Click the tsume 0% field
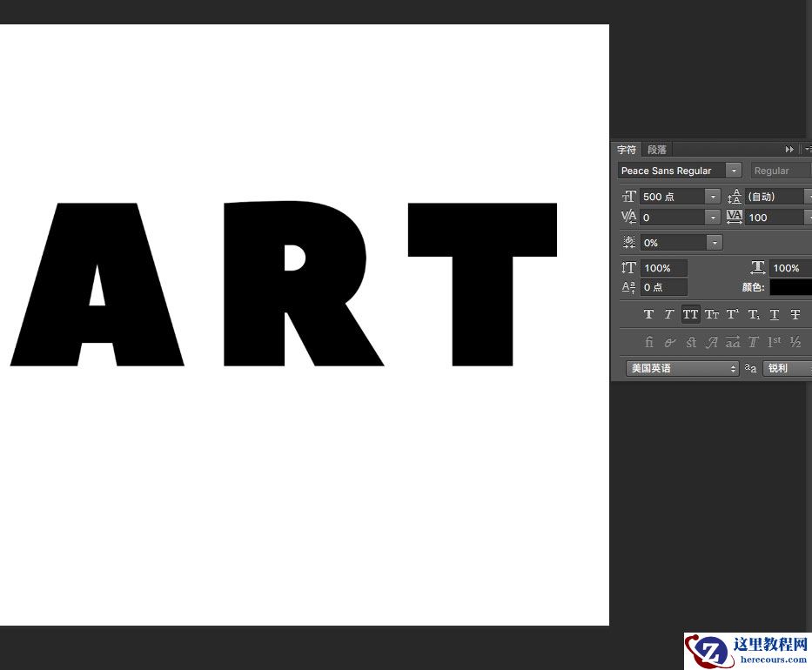 point(674,242)
